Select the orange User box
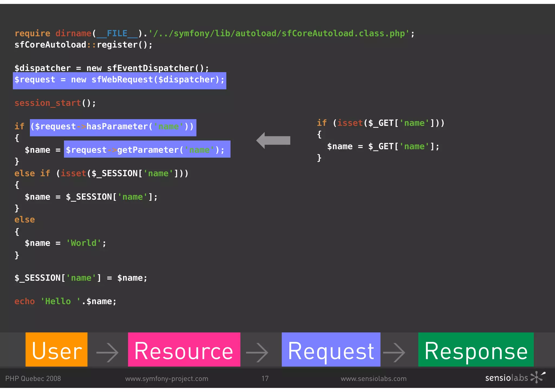555x392 pixels. point(56,349)
